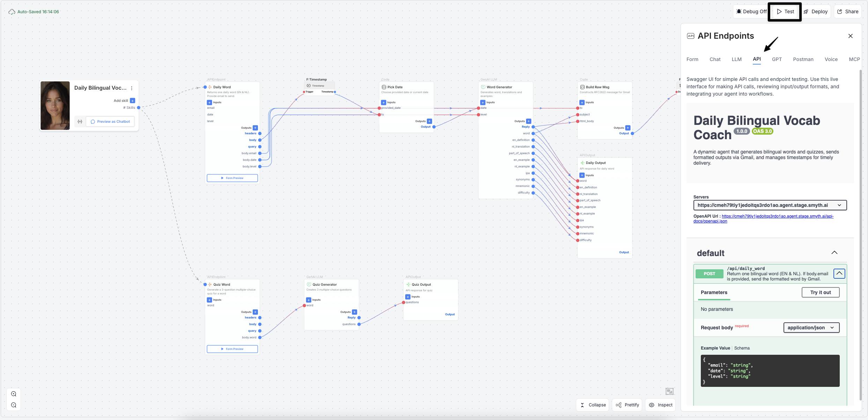Screen dimensions: 868x420
Task: Change Request body type from application/json dropdown
Action: [x=811, y=328]
